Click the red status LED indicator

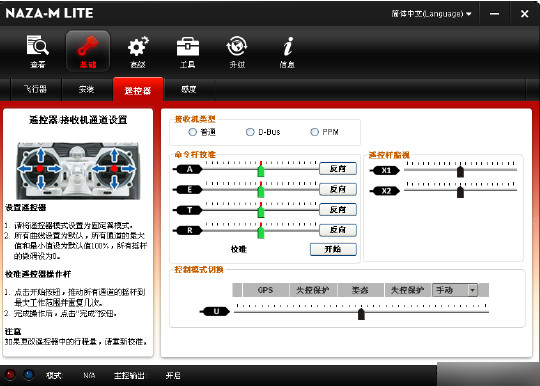click(10, 374)
